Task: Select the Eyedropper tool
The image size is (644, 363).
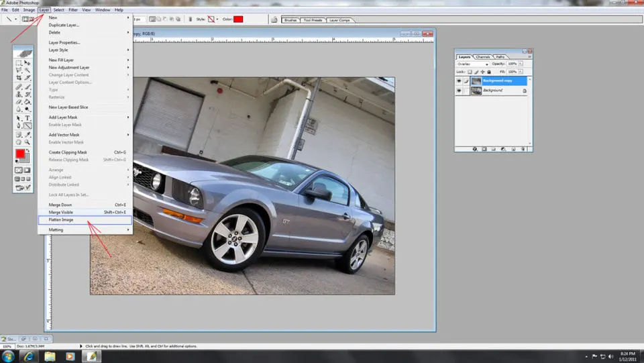Action: (x=27, y=135)
